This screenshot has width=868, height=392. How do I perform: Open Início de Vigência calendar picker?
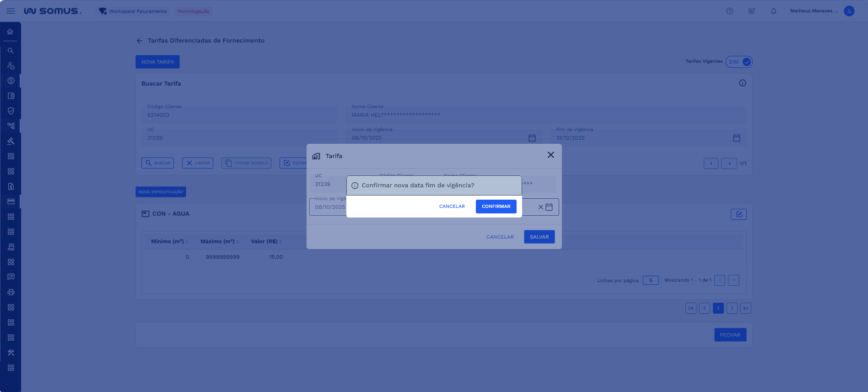click(532, 138)
